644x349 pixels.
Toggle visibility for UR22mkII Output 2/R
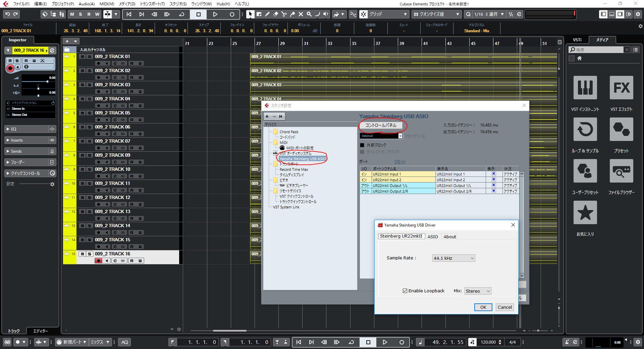click(x=493, y=191)
